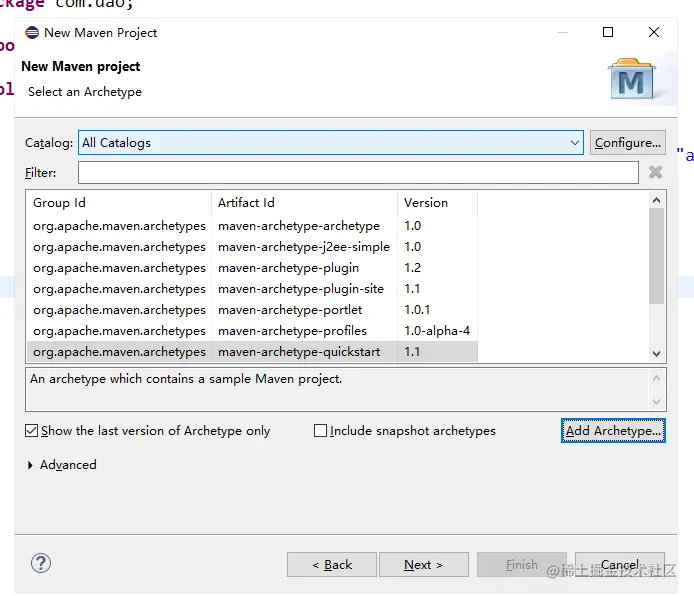This screenshot has width=694, height=596.
Task: Cancel the New Maven Project dialog
Action: [620, 565]
